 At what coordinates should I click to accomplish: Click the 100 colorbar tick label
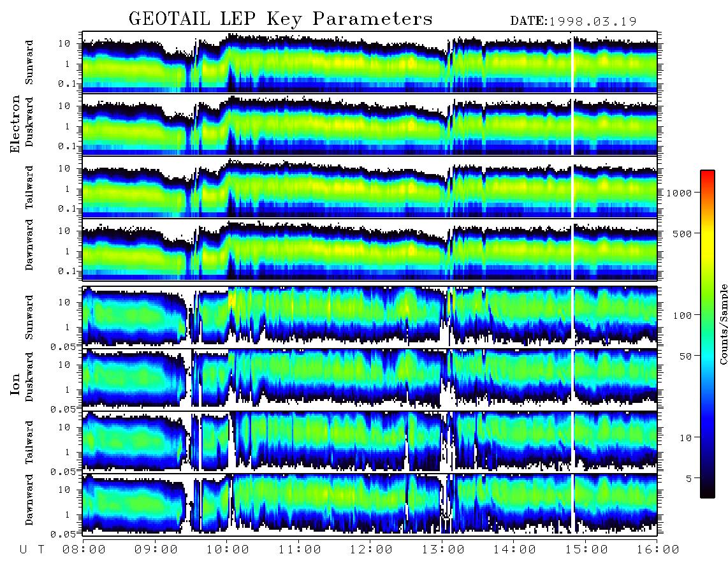click(x=682, y=316)
